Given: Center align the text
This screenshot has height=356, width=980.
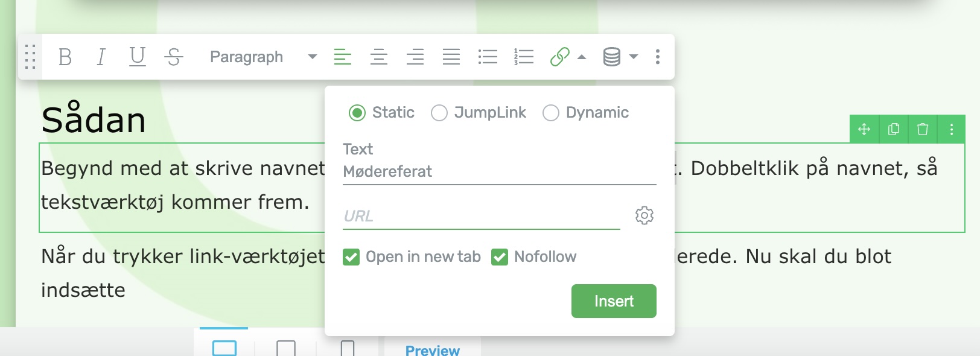Looking at the screenshot, I should pyautogui.click(x=379, y=57).
